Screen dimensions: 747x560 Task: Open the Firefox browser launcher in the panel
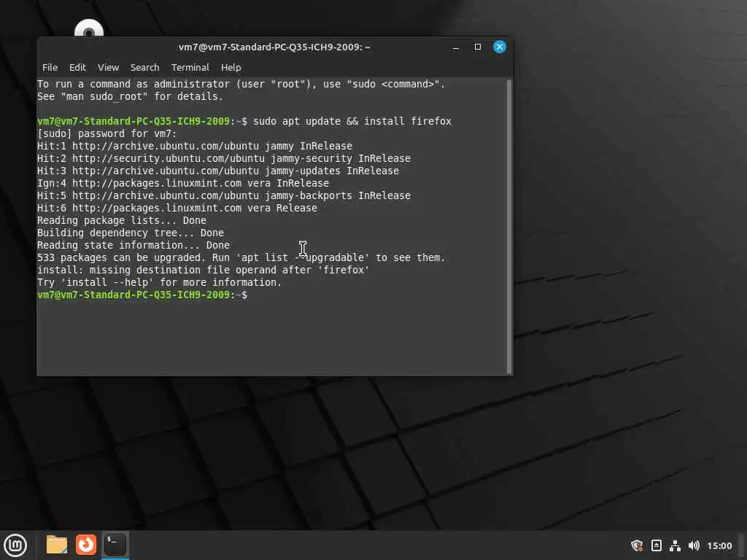click(86, 545)
